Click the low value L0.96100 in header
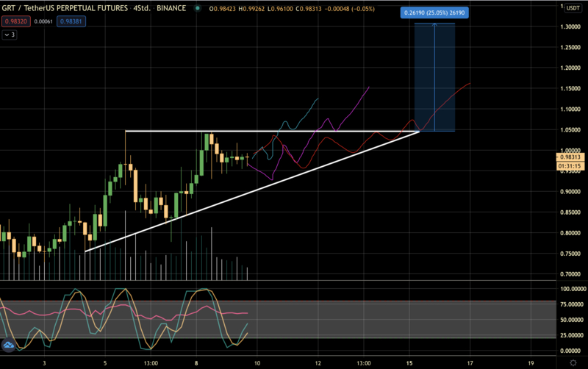This screenshot has width=588, height=369. point(280,9)
